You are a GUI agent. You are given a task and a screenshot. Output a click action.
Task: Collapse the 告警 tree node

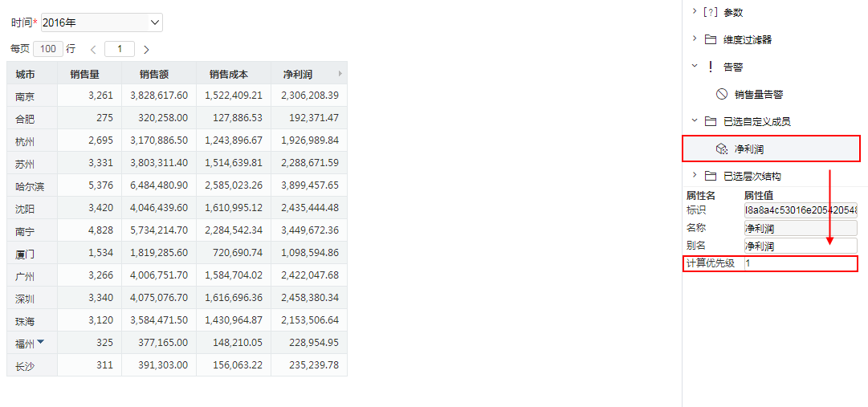(695, 67)
